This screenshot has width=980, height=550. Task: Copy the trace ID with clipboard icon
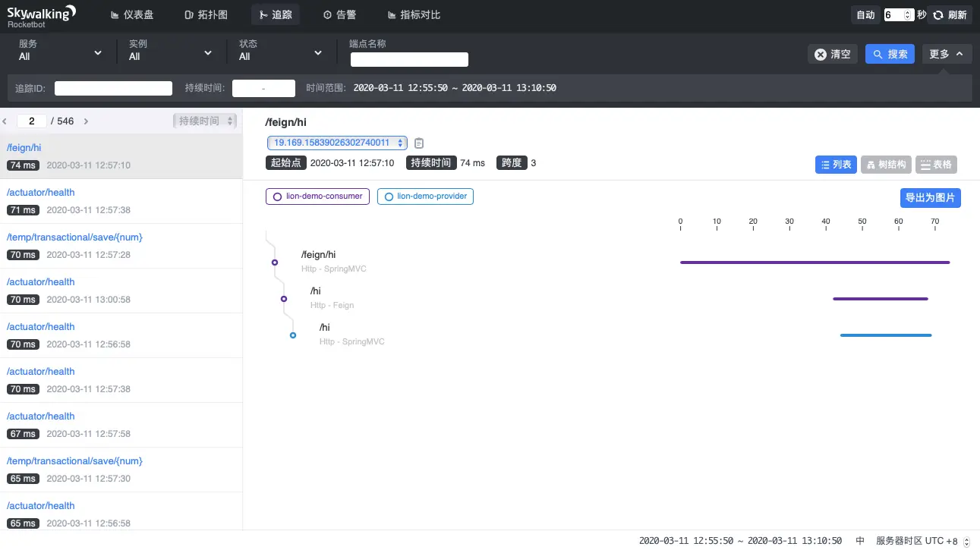pos(419,143)
